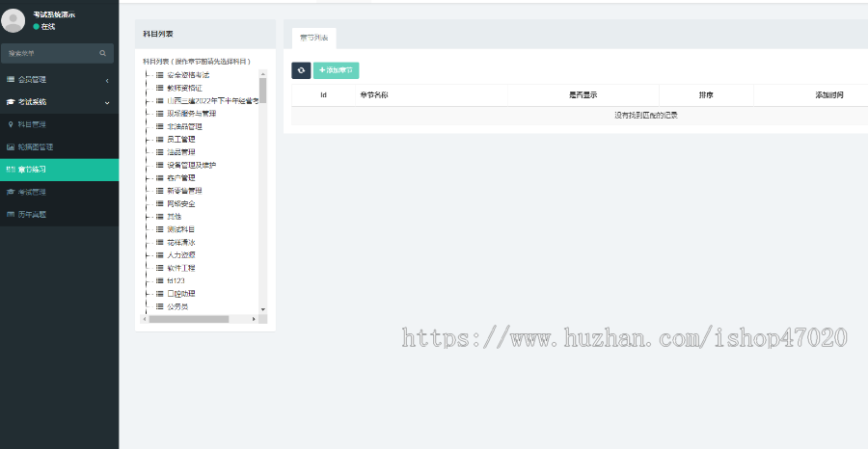The width and height of the screenshot is (868, 449).
Task: Click the subject list horizontal scroll left arrow
Action: point(145,319)
